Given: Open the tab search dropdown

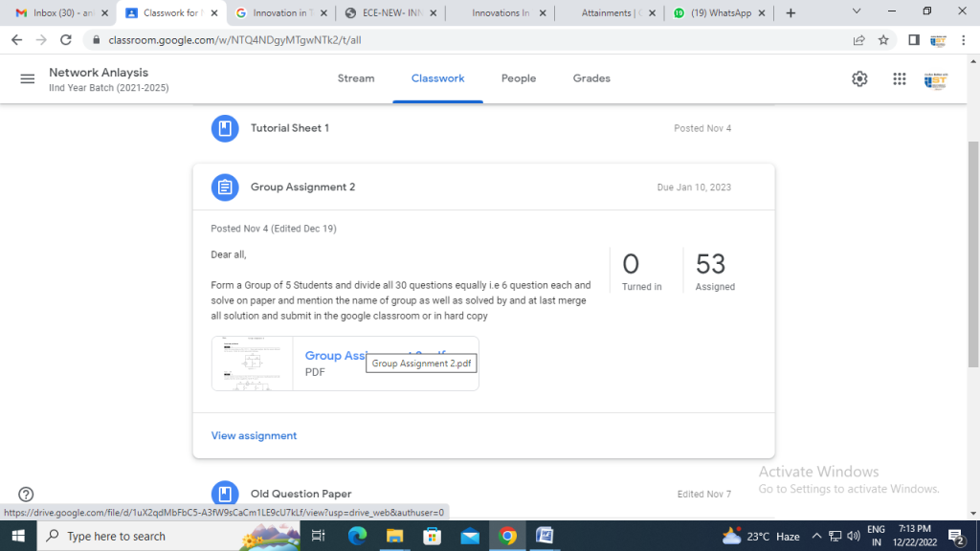Looking at the screenshot, I should click(857, 11).
